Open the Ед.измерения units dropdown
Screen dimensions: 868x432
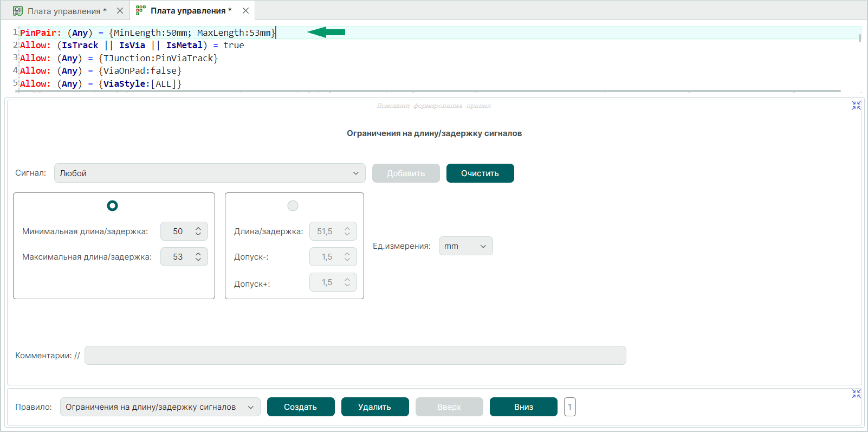(x=465, y=246)
